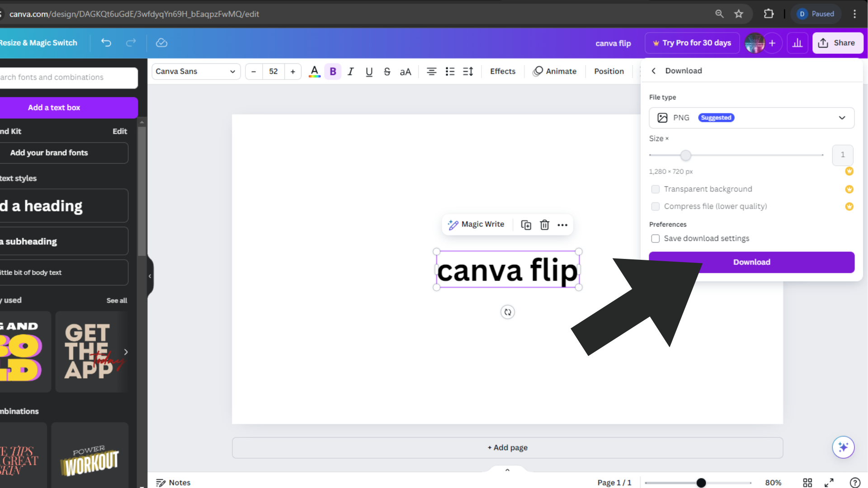Toggle italic formatting
Screen dimensions: 868x488
[351, 71]
